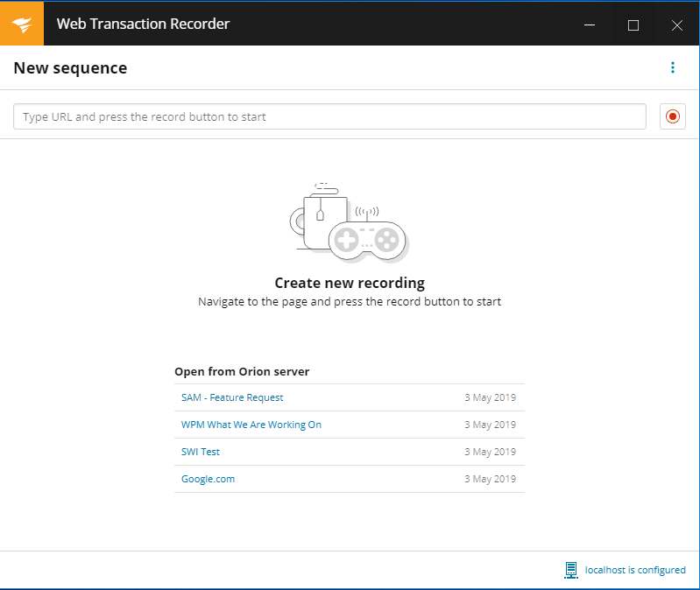Maximize the Web Transaction Recorder window
This screenshot has width=700, height=590.
click(633, 25)
